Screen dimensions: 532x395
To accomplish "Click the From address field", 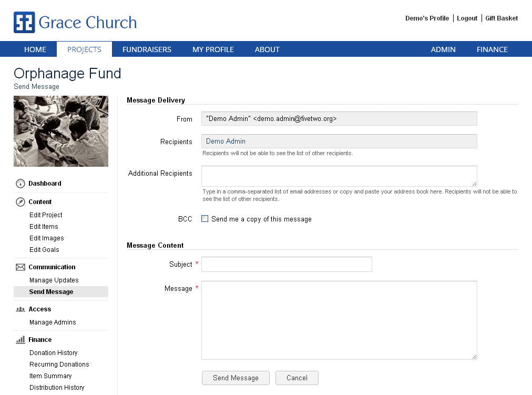I will point(339,119).
